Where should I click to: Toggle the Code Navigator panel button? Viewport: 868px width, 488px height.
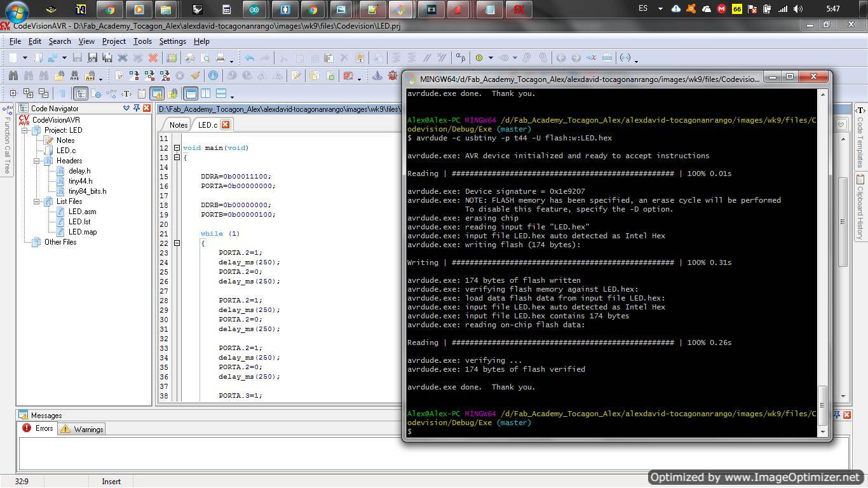coord(81,93)
